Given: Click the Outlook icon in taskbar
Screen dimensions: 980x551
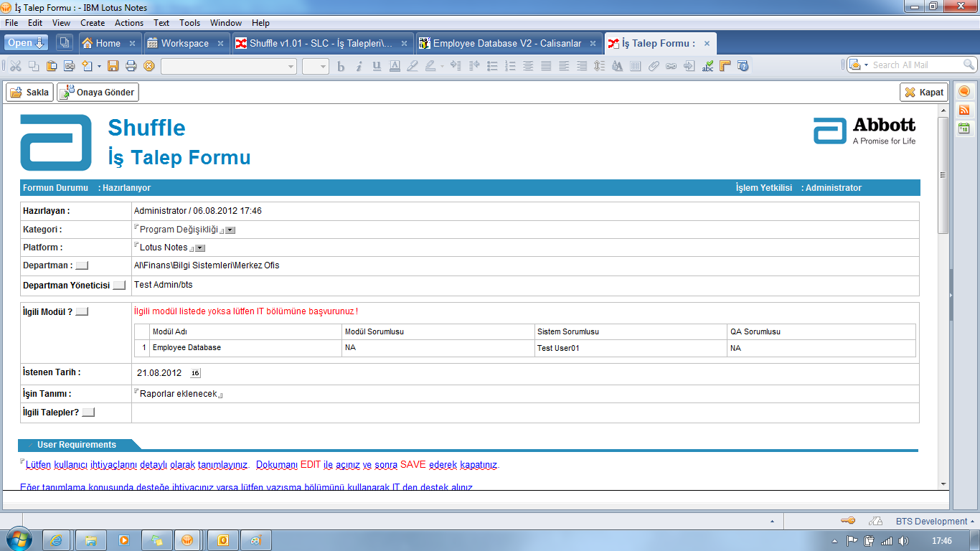Looking at the screenshot, I should tap(223, 540).
